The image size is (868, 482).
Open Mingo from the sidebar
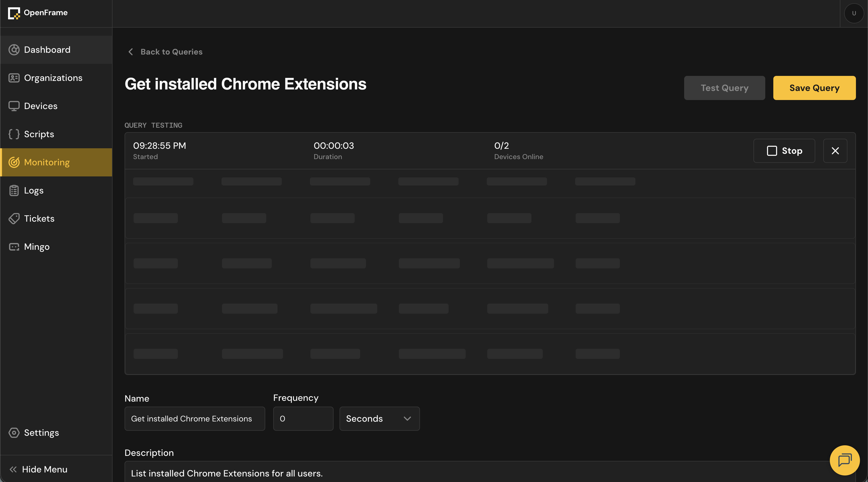coord(56,247)
